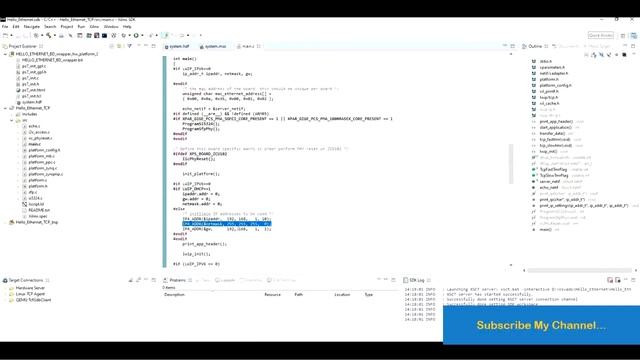
Task: Switch to the system.hdf editor tab
Action: coord(178,47)
